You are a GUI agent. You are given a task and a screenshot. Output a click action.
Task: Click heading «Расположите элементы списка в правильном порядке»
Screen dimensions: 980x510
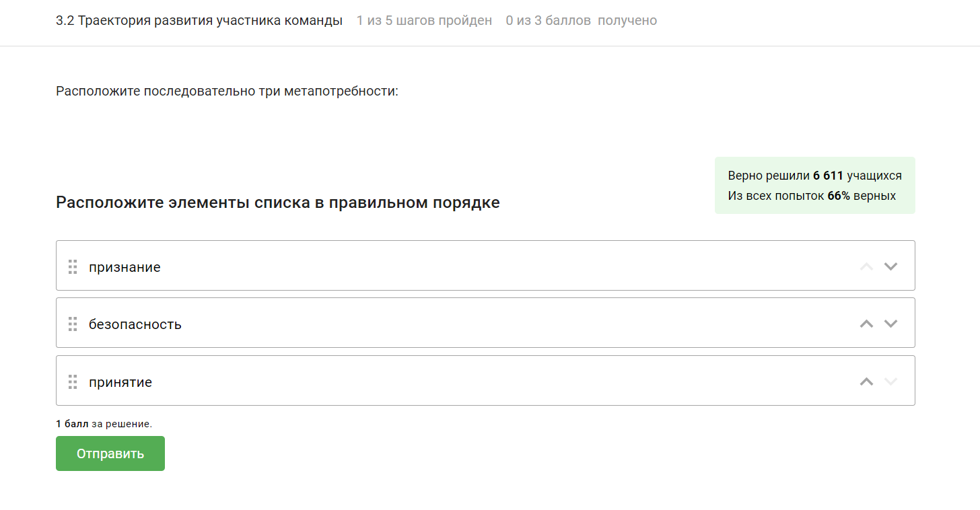point(278,203)
